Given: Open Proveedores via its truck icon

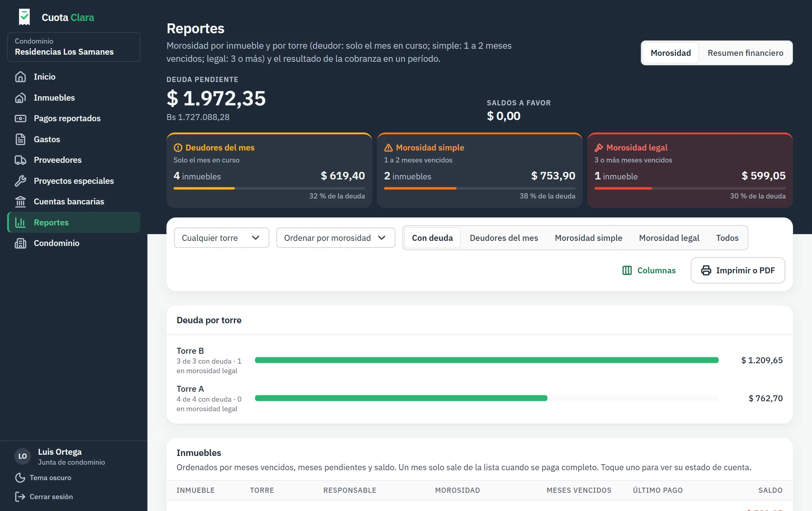Looking at the screenshot, I should 20,160.
